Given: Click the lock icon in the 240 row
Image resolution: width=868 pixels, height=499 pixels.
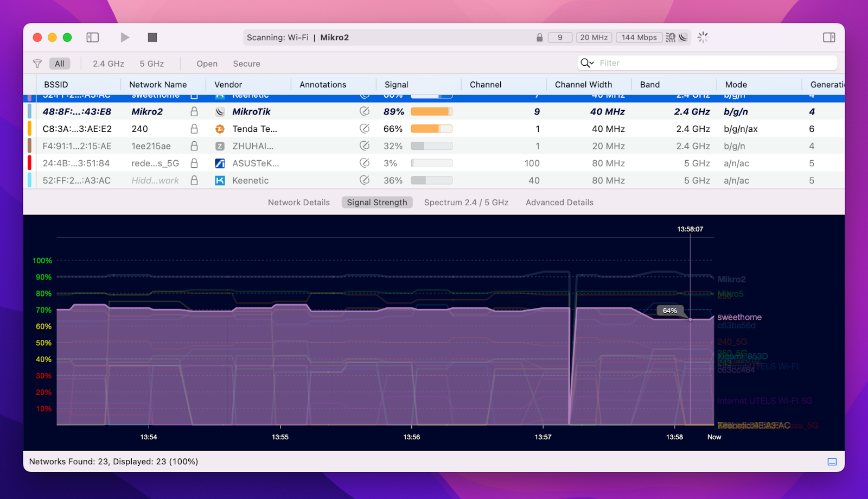Looking at the screenshot, I should [x=194, y=129].
